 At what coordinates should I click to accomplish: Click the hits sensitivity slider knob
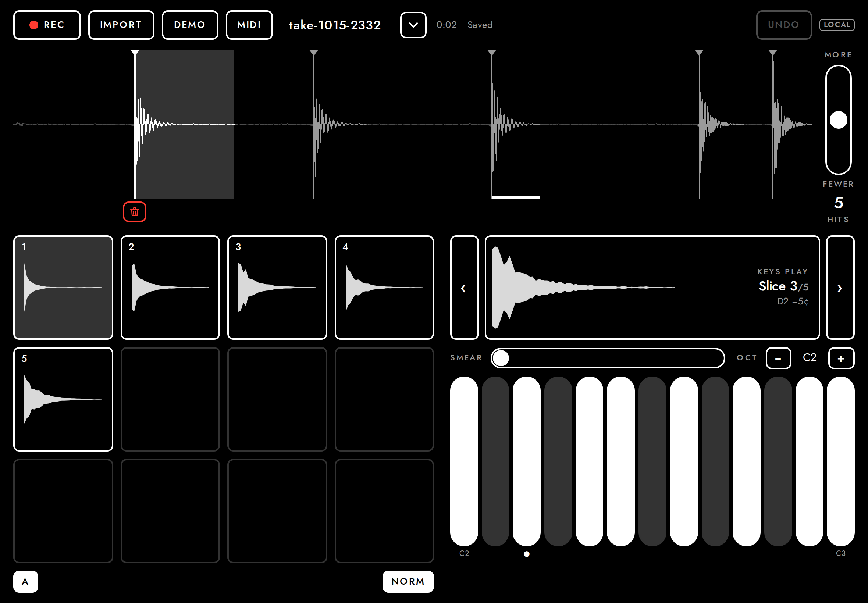(838, 120)
